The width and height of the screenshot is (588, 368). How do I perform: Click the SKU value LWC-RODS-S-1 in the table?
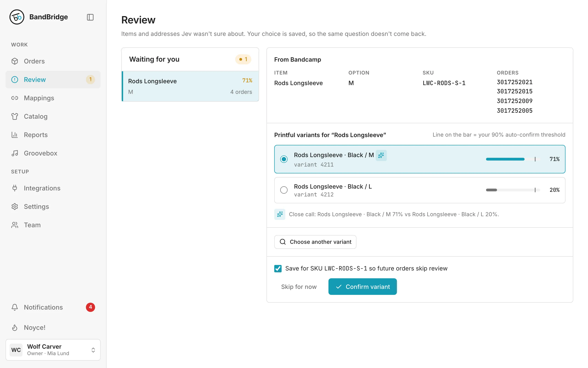444,83
